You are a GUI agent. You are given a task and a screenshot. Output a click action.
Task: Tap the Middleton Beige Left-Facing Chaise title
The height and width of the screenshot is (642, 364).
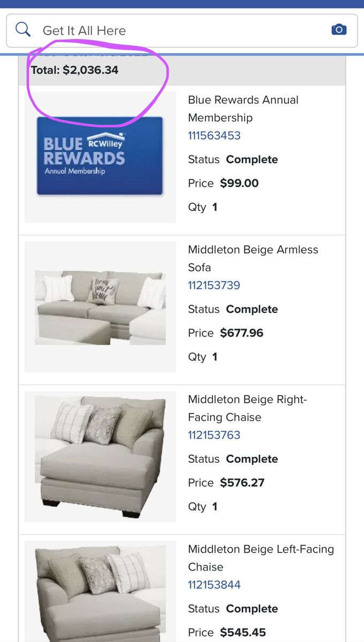pyautogui.click(x=261, y=558)
